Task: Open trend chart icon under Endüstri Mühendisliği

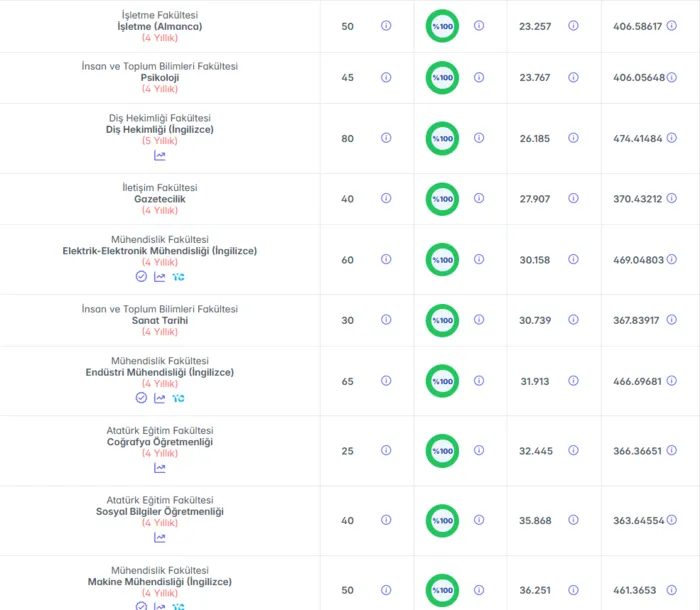Action: [x=159, y=398]
